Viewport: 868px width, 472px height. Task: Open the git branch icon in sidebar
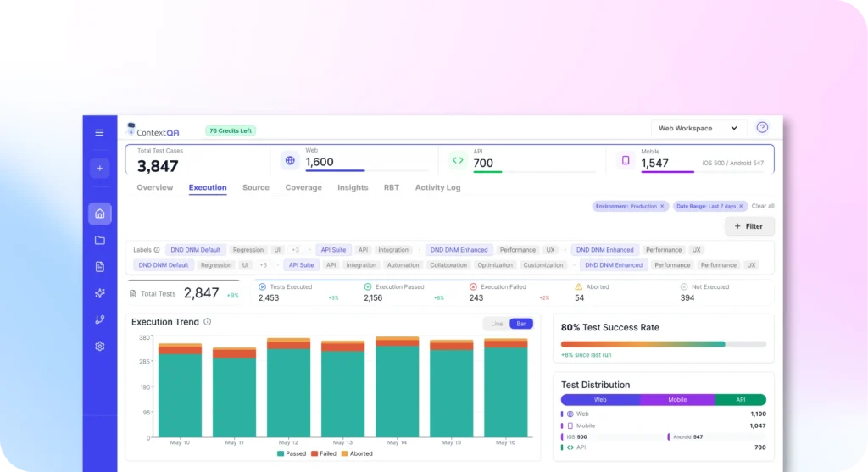(x=99, y=319)
